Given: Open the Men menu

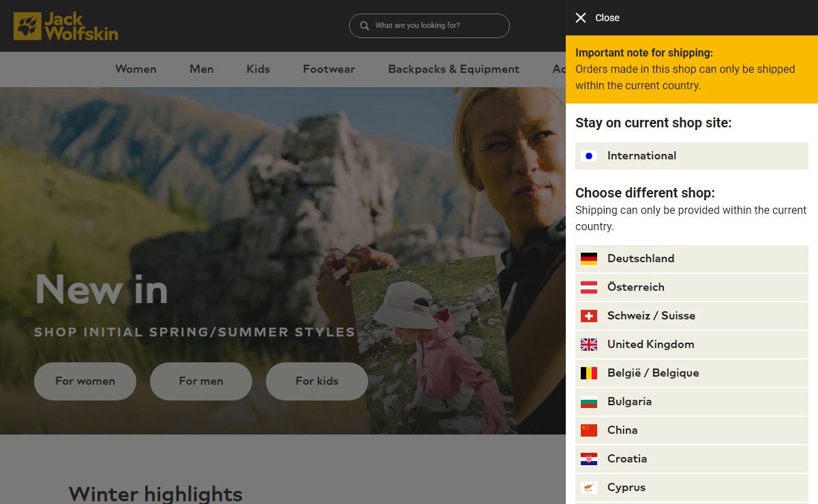Looking at the screenshot, I should coord(202,69).
